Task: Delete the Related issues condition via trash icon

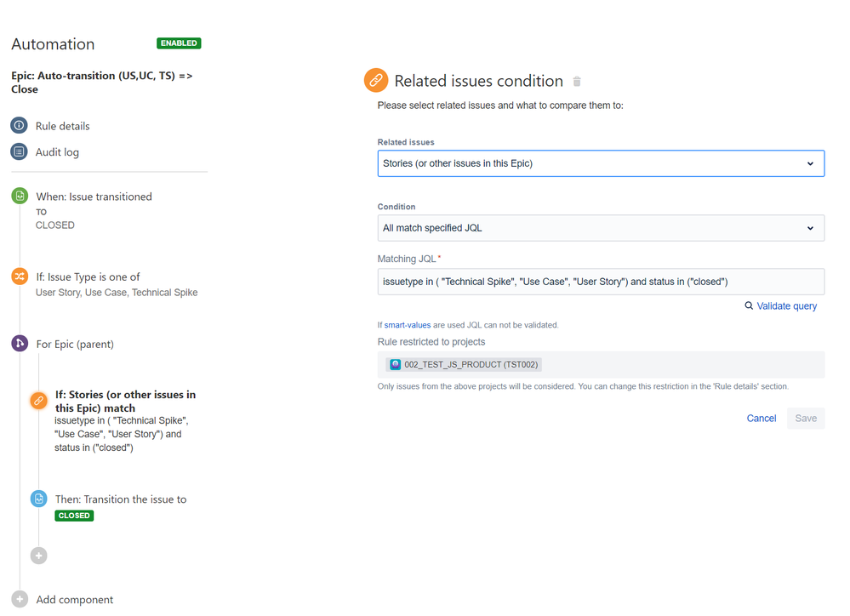Action: coord(577,82)
